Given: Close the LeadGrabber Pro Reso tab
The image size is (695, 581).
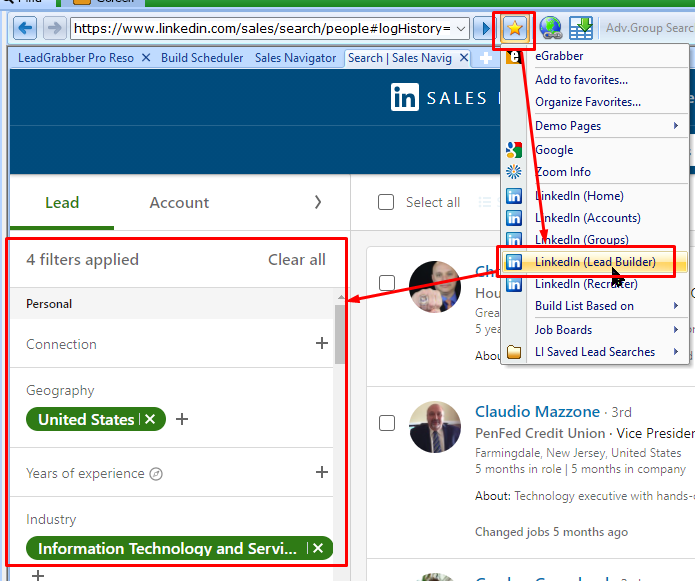Looking at the screenshot, I should tap(146, 58).
